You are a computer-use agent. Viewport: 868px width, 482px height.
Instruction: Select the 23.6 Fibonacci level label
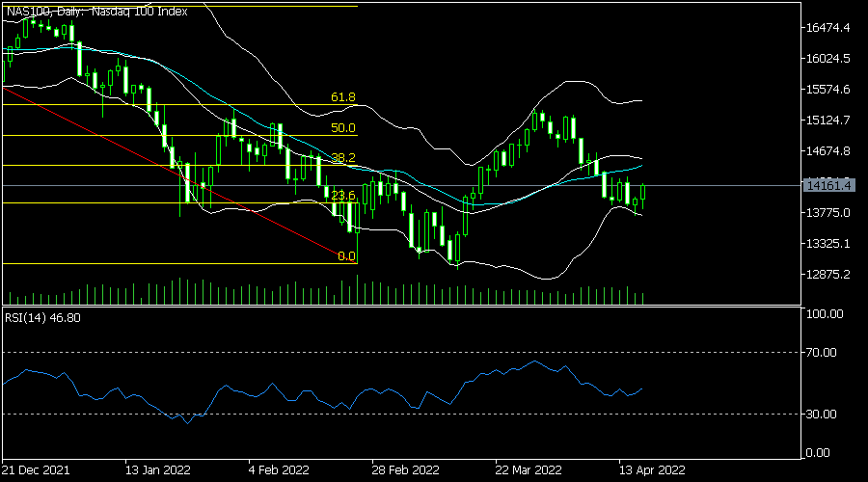343,196
